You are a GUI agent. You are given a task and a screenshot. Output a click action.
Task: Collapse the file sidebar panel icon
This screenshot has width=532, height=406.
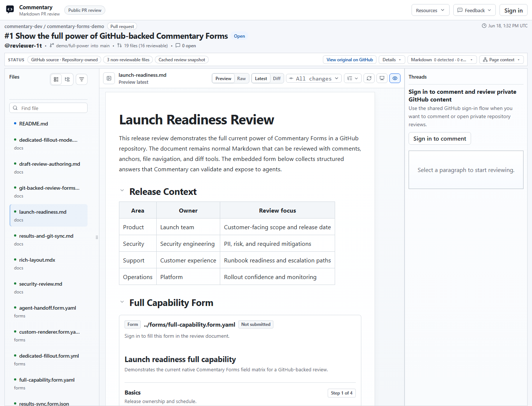109,79
